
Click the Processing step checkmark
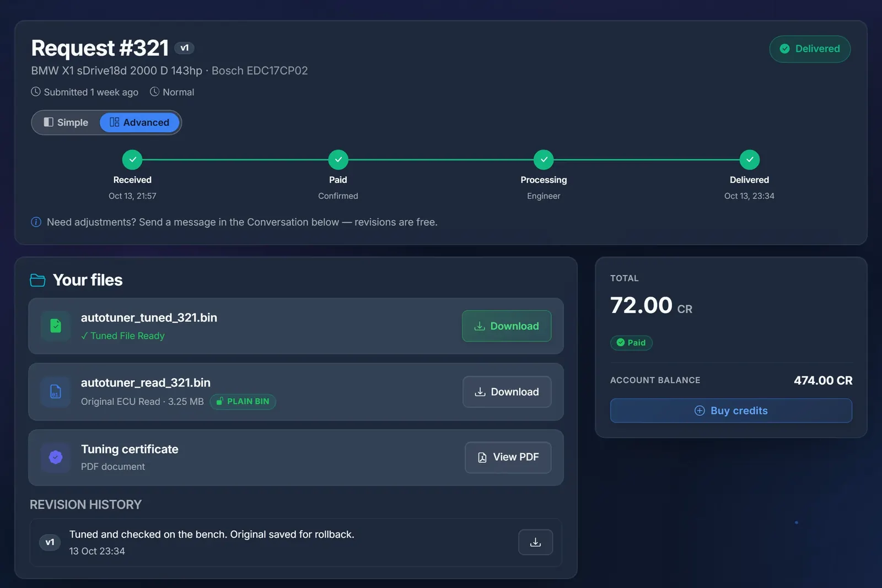pyautogui.click(x=544, y=160)
